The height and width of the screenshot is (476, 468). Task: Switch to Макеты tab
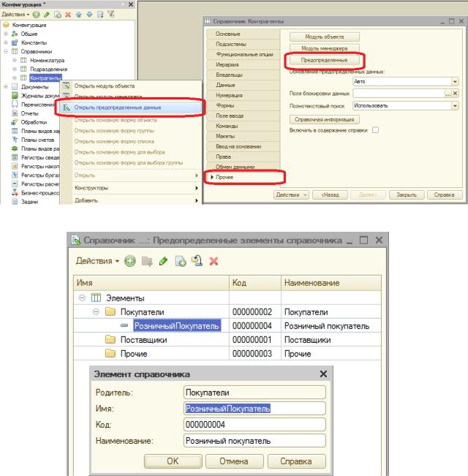[x=243, y=136]
